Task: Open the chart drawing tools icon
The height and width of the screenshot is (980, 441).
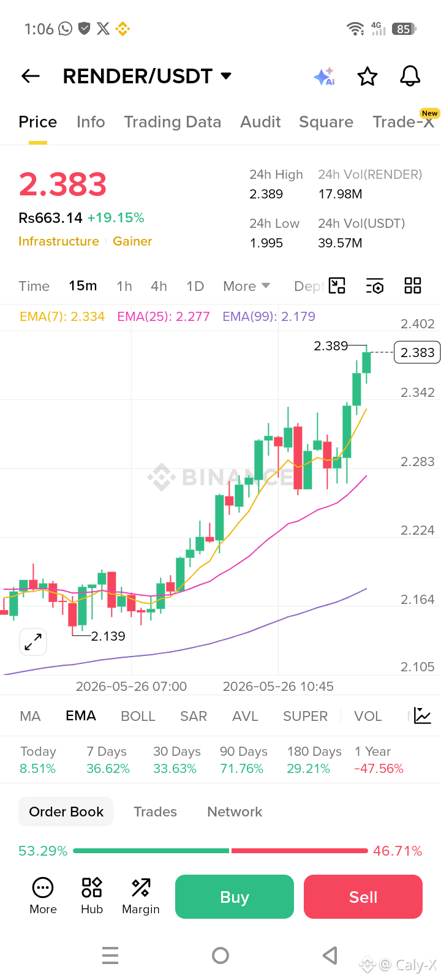Action: pos(337,285)
